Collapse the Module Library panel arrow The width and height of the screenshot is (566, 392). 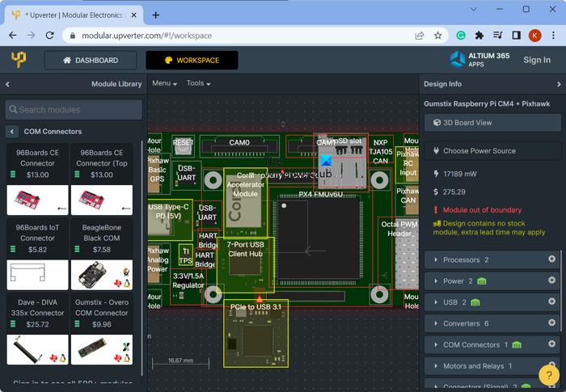coord(7,84)
